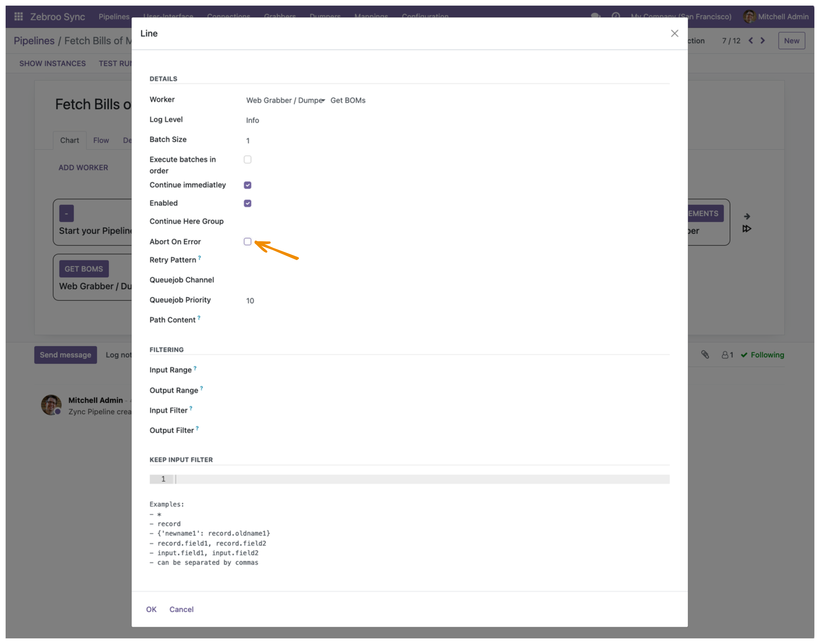Click into the Path Content field
The image size is (820, 644).
[457, 320]
